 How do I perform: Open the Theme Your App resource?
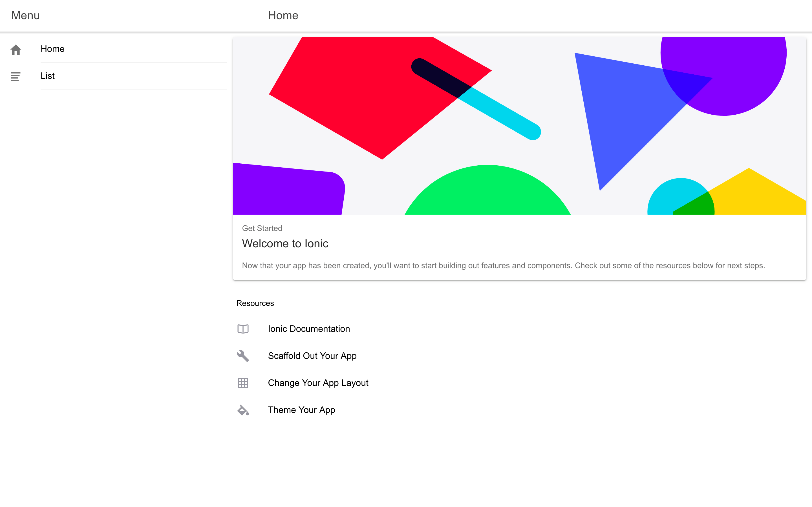[301, 410]
